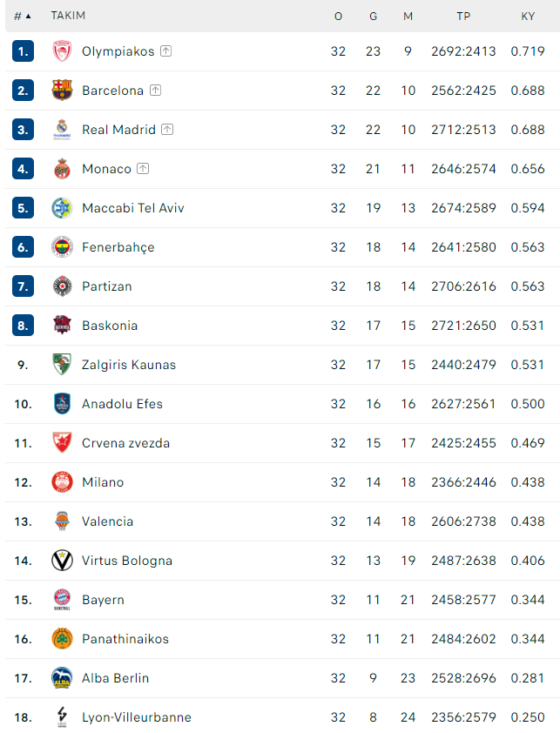Sort standings by the TP column header
Image resolution: width=560 pixels, height=733 pixels.
(463, 16)
